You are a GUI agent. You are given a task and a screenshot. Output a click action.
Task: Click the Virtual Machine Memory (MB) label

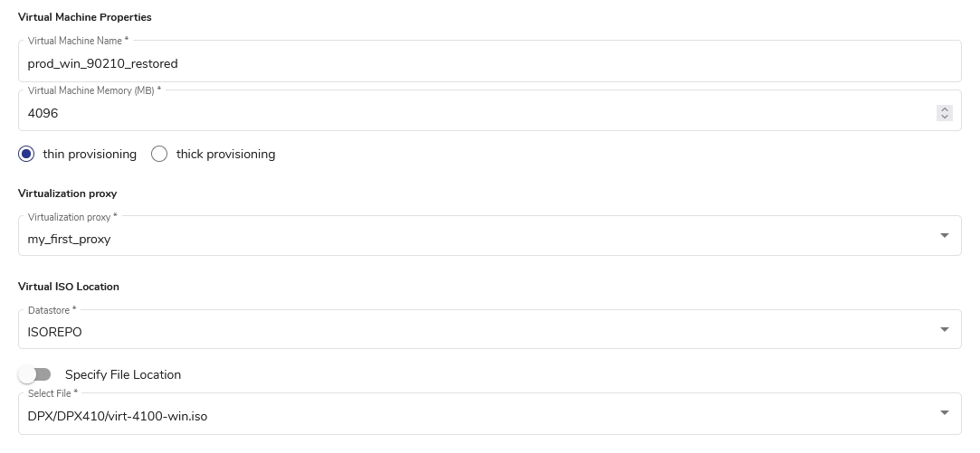[x=93, y=90]
